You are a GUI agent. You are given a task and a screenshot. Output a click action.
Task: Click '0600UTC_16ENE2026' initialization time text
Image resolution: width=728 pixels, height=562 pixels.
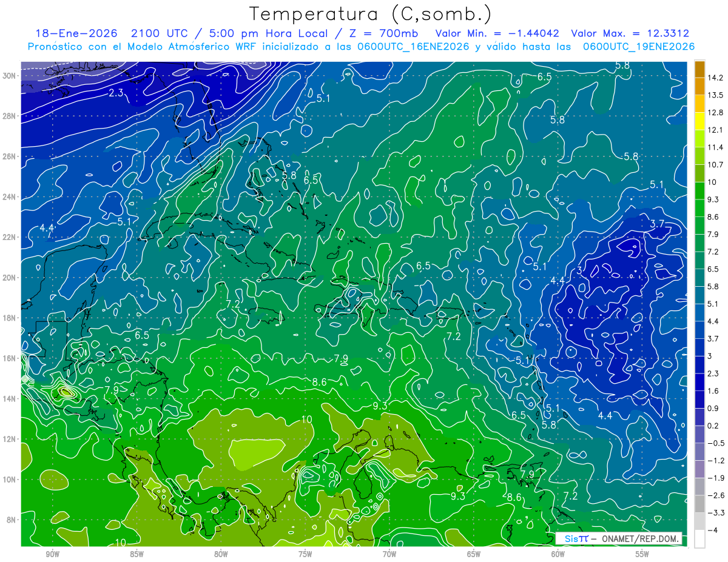point(413,47)
